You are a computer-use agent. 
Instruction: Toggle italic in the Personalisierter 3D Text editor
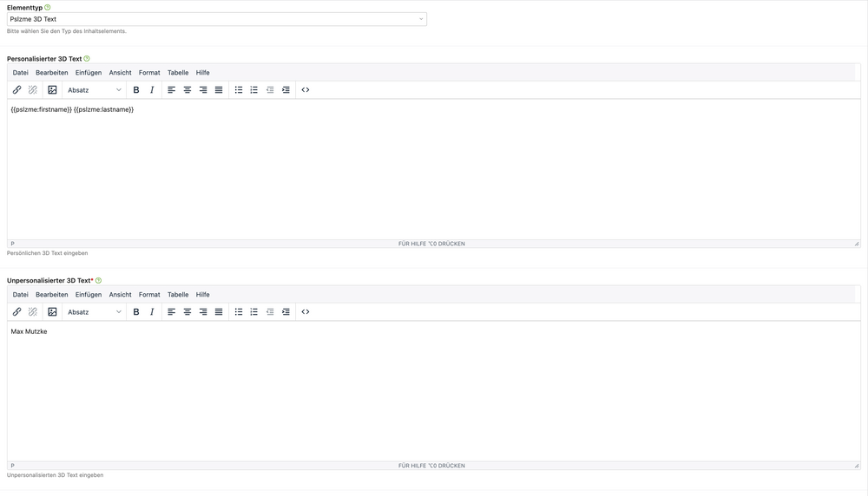152,89
